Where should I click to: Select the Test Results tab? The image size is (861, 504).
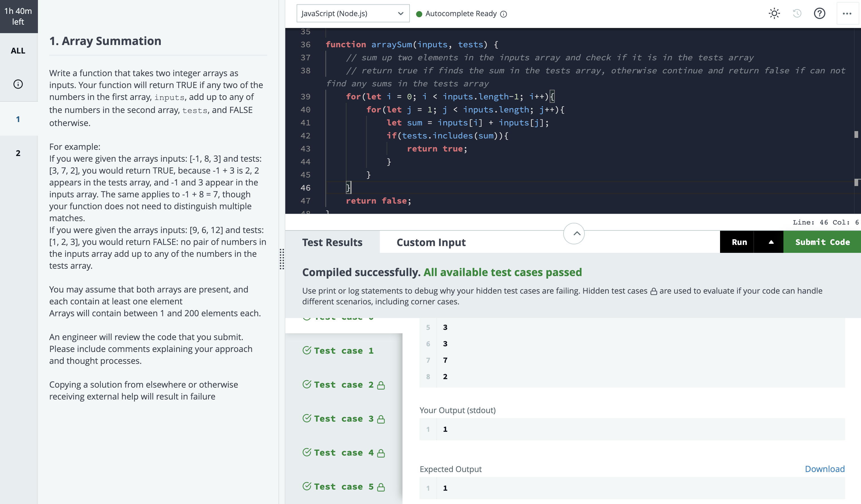332,242
